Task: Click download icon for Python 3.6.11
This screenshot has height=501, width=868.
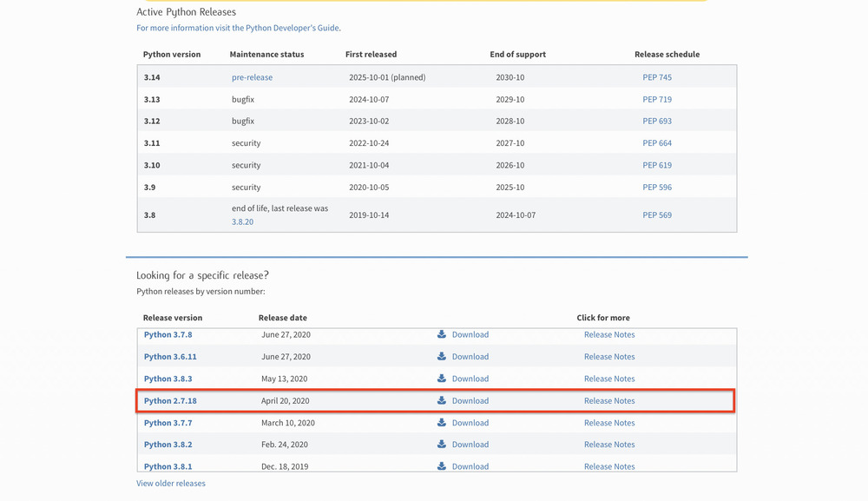Action: pos(442,356)
